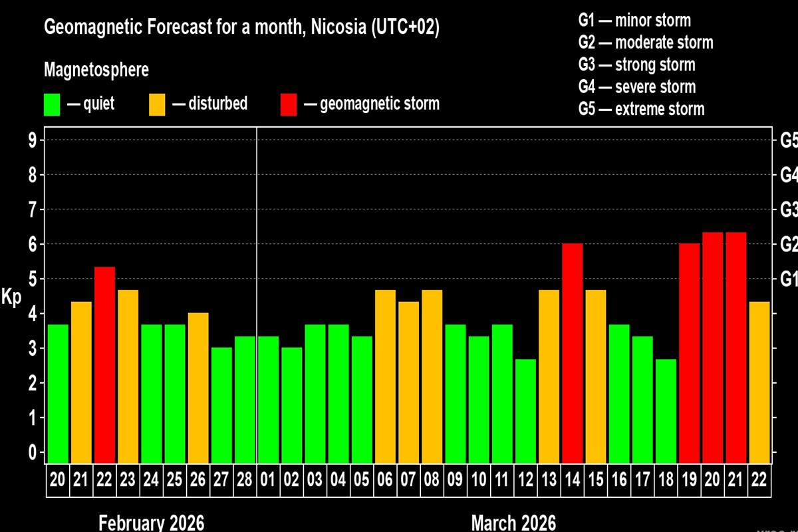Viewport: 798px width, 532px height.
Task: Click the G2 storm level label
Action: point(788,244)
